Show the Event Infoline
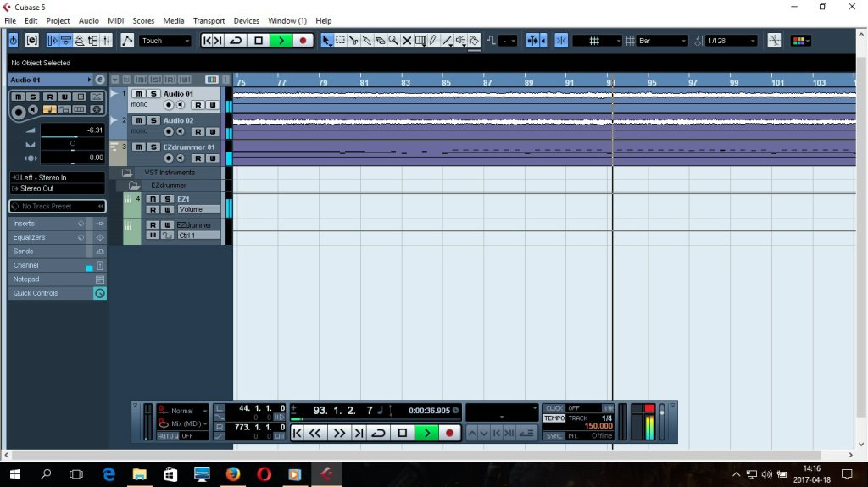This screenshot has width=868, height=487. click(66, 41)
